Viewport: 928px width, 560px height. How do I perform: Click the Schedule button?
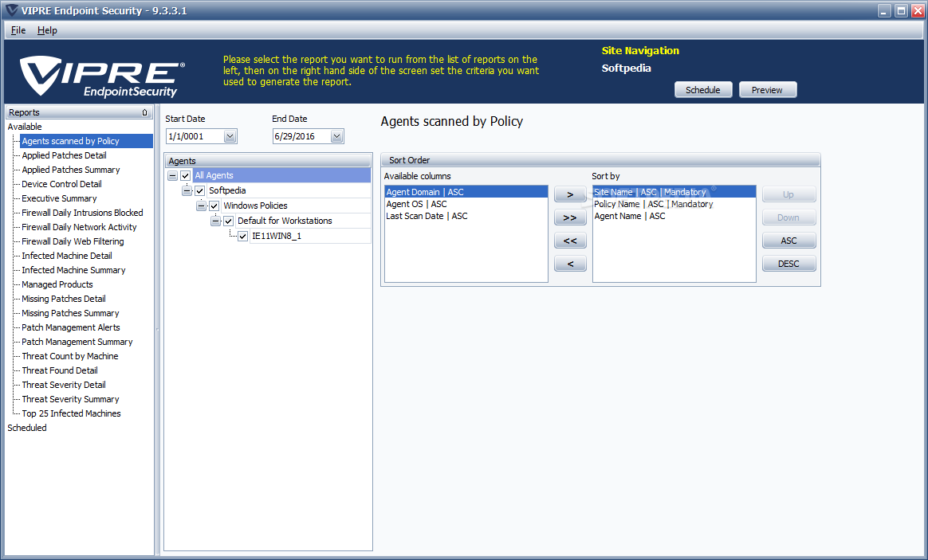click(x=703, y=90)
